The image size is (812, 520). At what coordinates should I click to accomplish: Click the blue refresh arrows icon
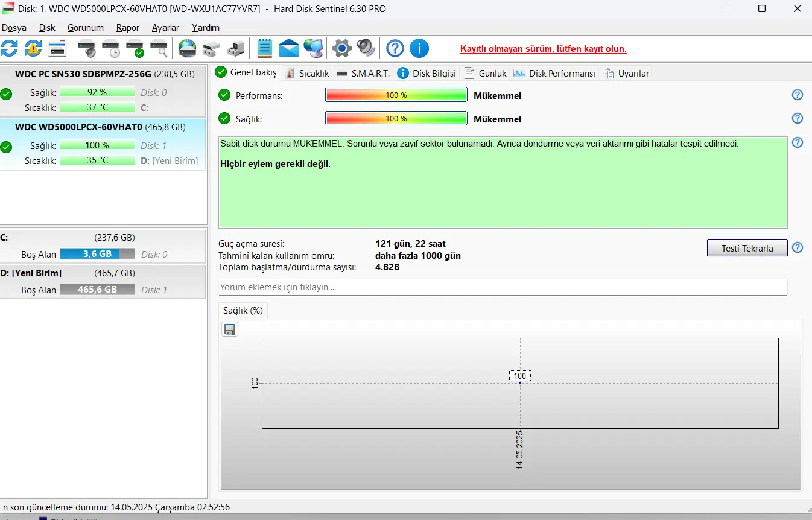9,48
